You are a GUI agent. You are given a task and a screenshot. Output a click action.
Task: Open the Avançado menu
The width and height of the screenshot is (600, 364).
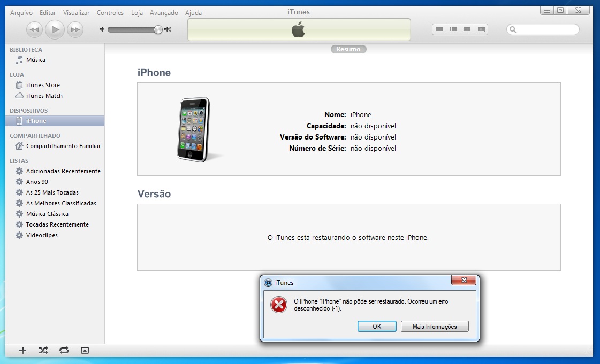tap(164, 13)
